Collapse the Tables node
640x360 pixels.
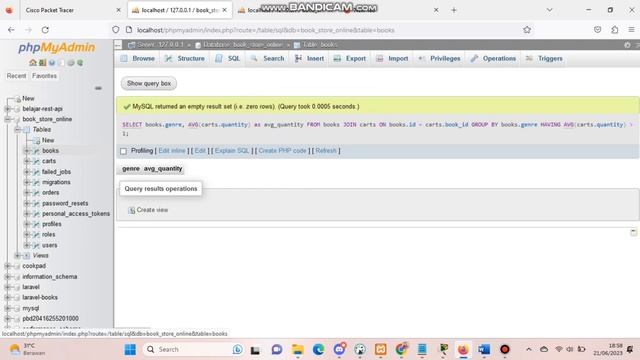tap(18, 130)
